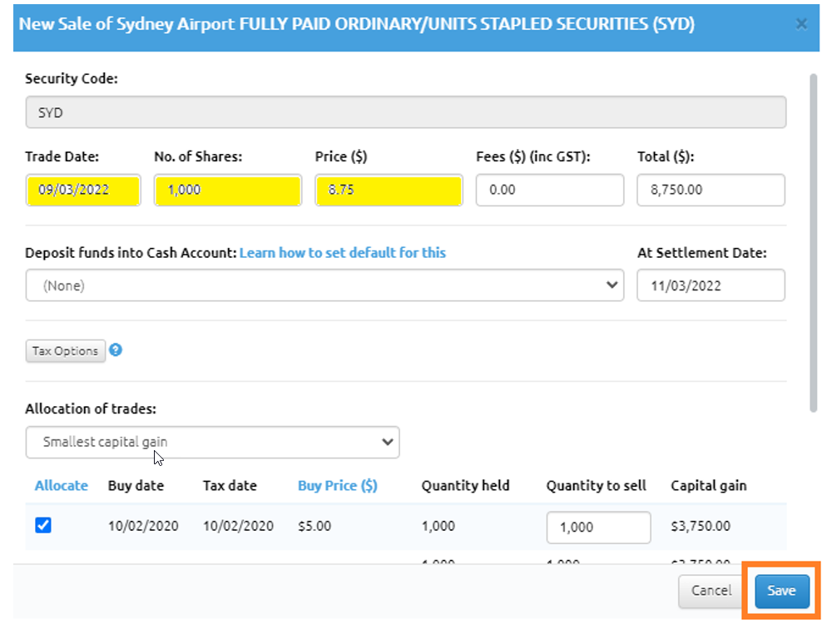
Task: Close the New Sale dialog
Action: point(801,24)
